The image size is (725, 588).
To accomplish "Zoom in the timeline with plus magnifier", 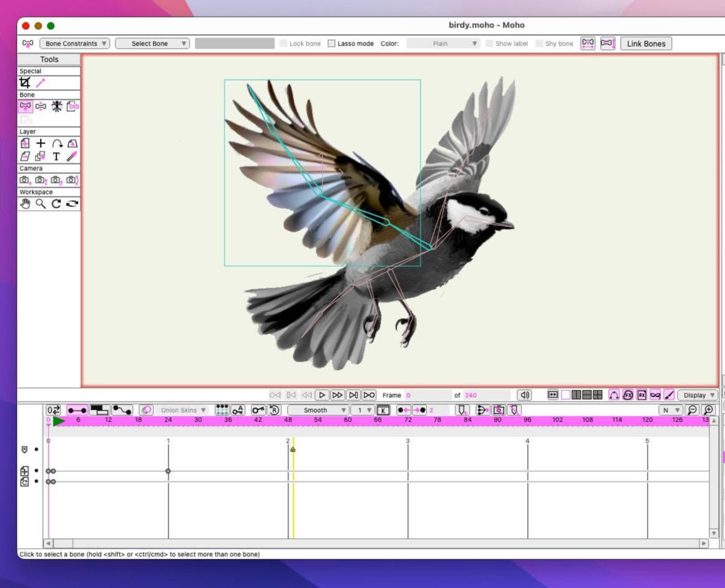I will (708, 410).
